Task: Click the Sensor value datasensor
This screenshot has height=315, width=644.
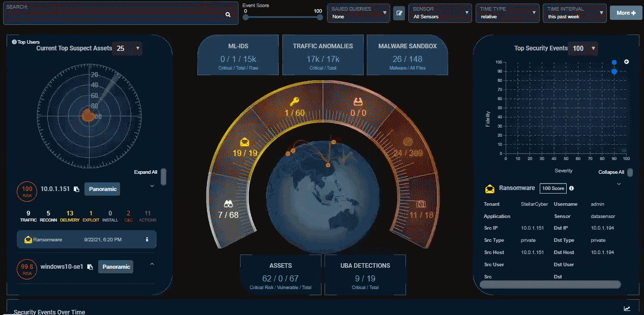Action: click(x=603, y=216)
